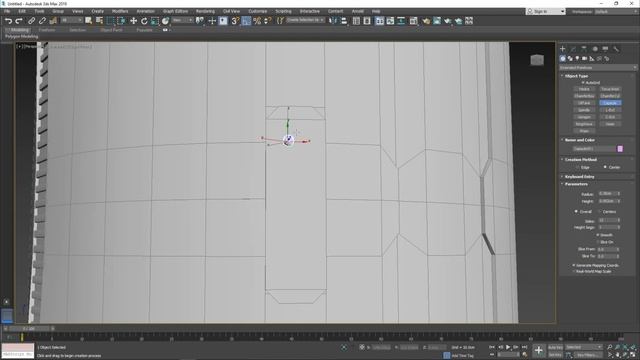Enable Real-World Map Size checkbox
This screenshot has width=640, height=360.
coord(574,271)
